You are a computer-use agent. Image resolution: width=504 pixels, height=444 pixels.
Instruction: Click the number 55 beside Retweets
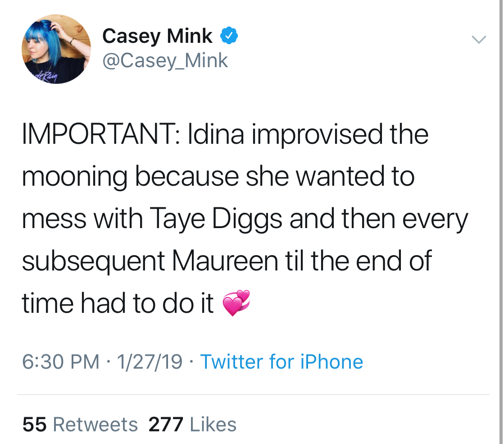click(x=34, y=425)
